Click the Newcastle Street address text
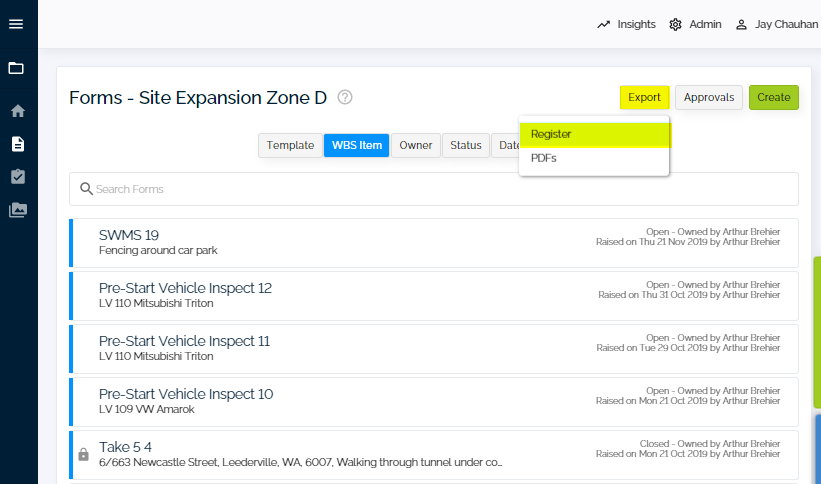Image resolution: width=821 pixels, height=484 pixels. (x=301, y=462)
